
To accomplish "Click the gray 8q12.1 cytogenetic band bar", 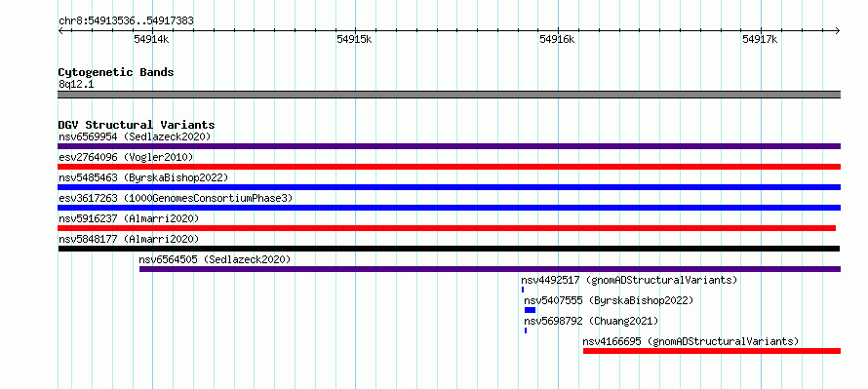I will [449, 95].
